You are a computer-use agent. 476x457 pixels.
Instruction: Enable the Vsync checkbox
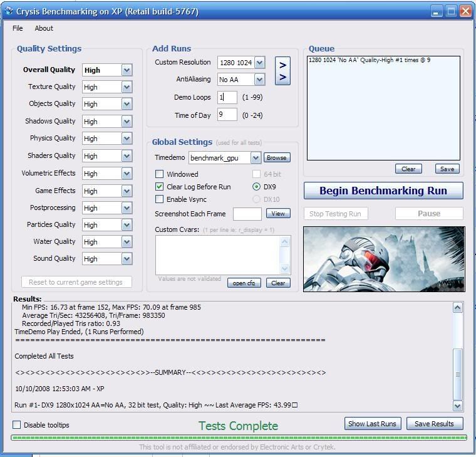coord(159,199)
